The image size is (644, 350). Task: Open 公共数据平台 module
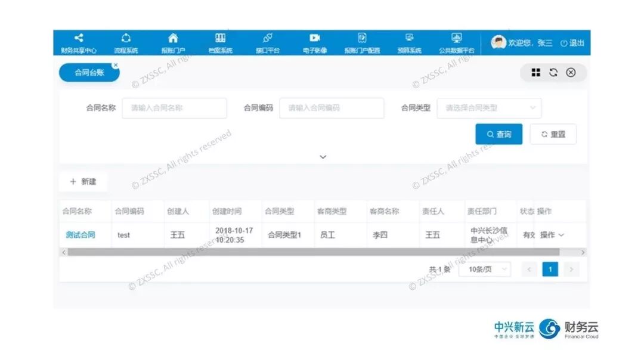[456, 43]
